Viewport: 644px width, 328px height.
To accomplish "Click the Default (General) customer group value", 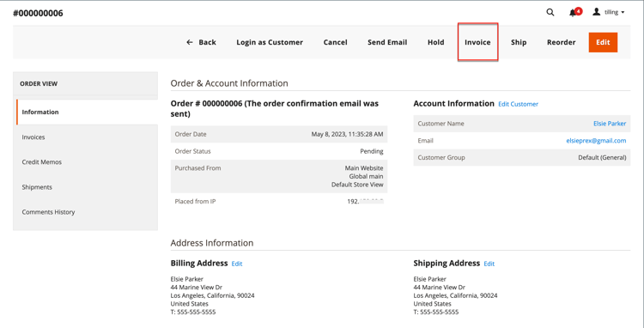I will [x=602, y=158].
